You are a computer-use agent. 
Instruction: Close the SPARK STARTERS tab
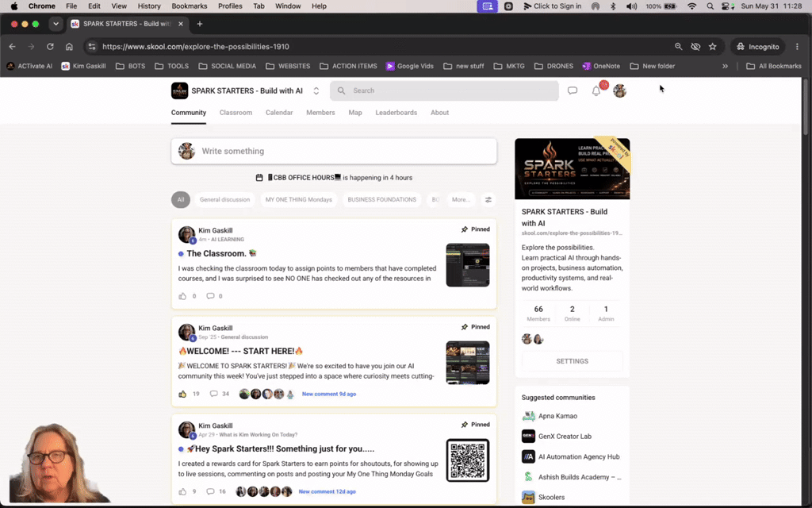pyautogui.click(x=181, y=24)
